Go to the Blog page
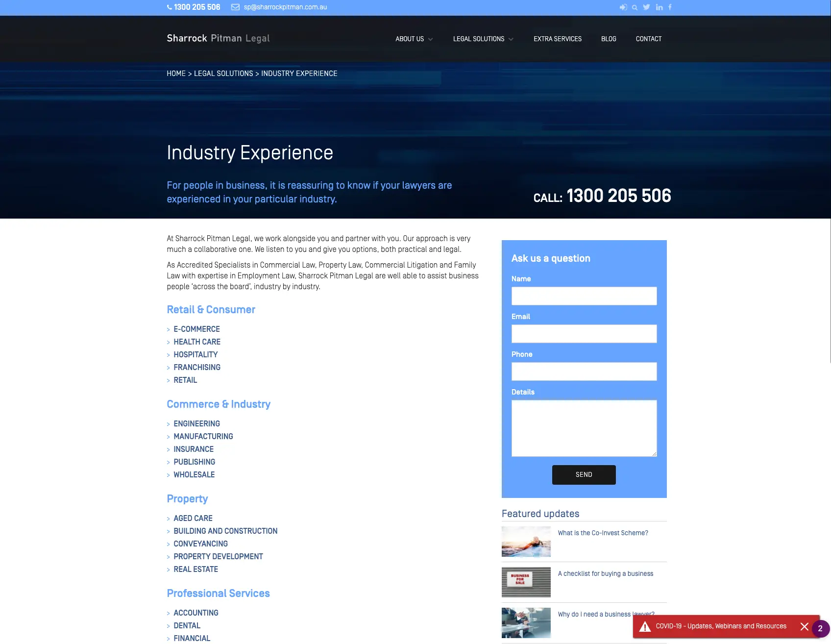The height and width of the screenshot is (644, 831). [x=609, y=39]
